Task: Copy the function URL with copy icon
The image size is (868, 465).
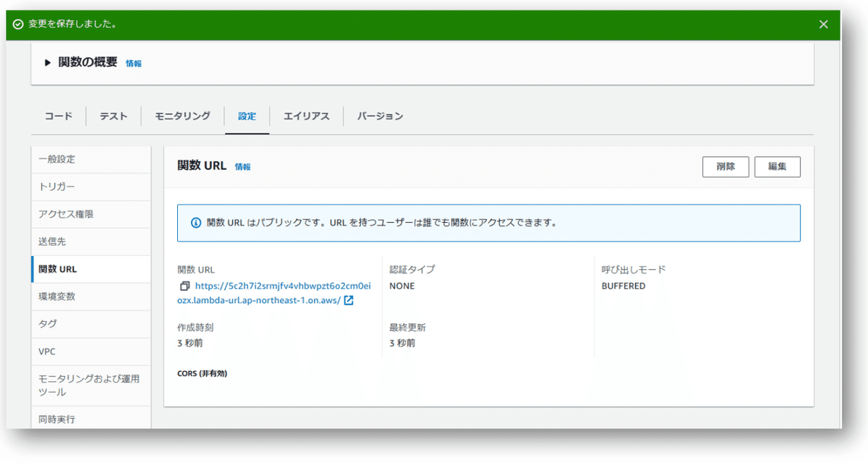Action: point(184,286)
